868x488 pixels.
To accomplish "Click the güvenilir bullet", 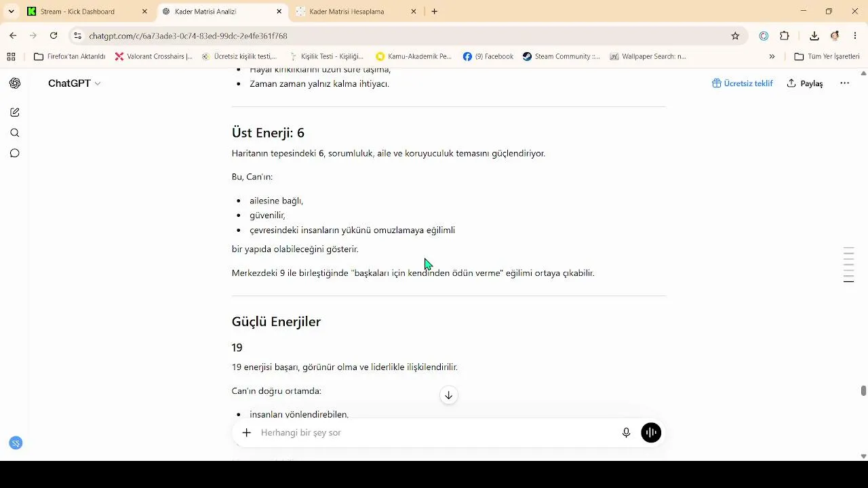I will pyautogui.click(x=267, y=216).
